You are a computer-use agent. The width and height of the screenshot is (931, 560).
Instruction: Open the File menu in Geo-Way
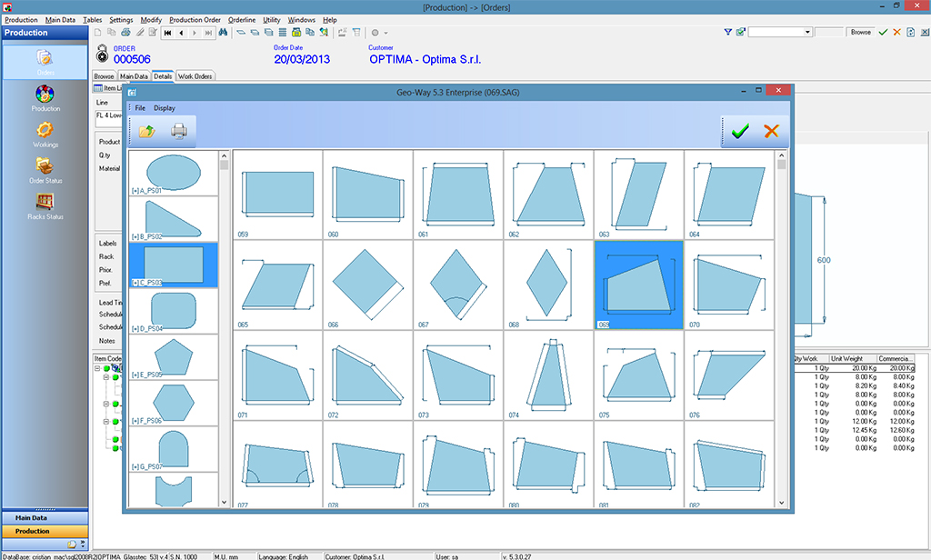click(x=140, y=108)
